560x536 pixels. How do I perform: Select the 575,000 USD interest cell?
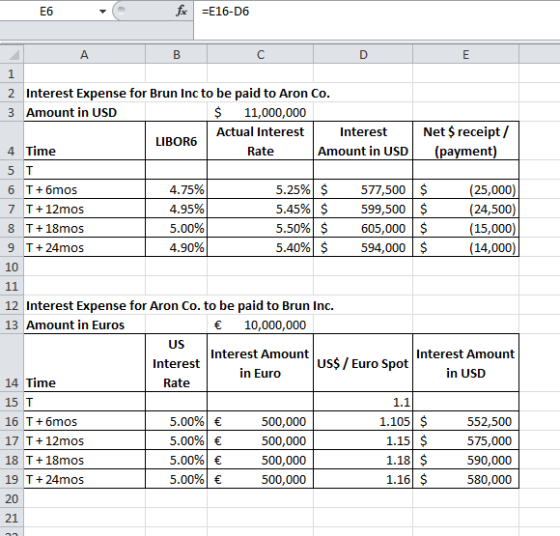tap(466, 441)
